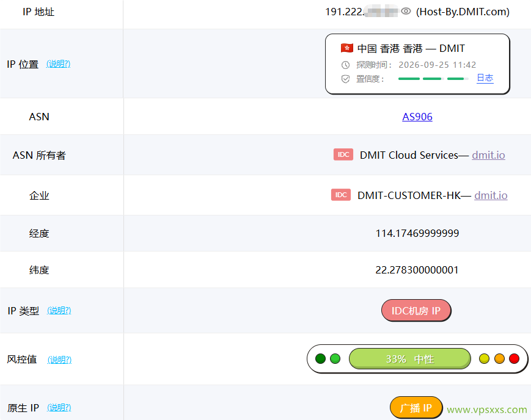Click the 纬度 row label
This screenshot has width=531, height=420.
pyautogui.click(x=39, y=270)
